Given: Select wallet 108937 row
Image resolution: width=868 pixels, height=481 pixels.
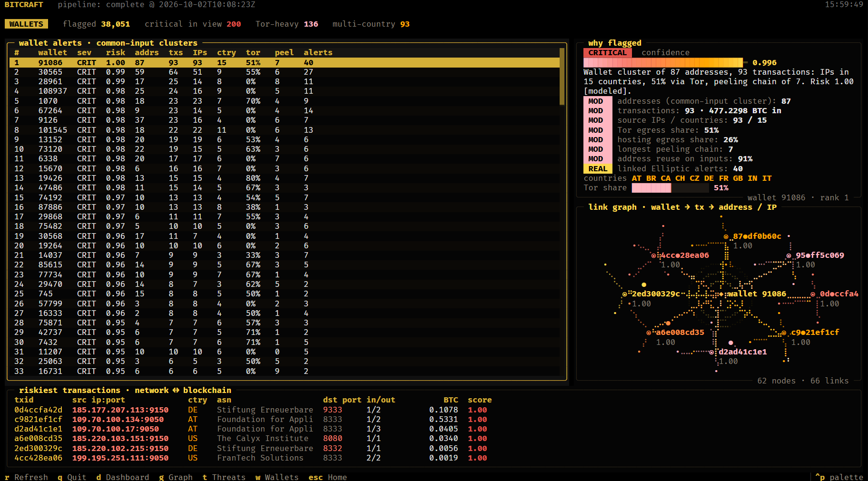Looking at the screenshot, I should (x=285, y=91).
